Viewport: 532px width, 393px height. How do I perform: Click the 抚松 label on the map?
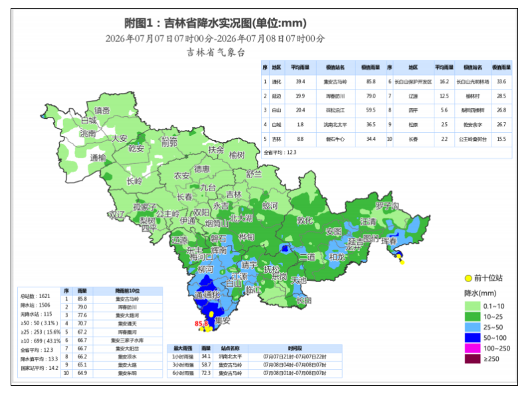click(272, 270)
